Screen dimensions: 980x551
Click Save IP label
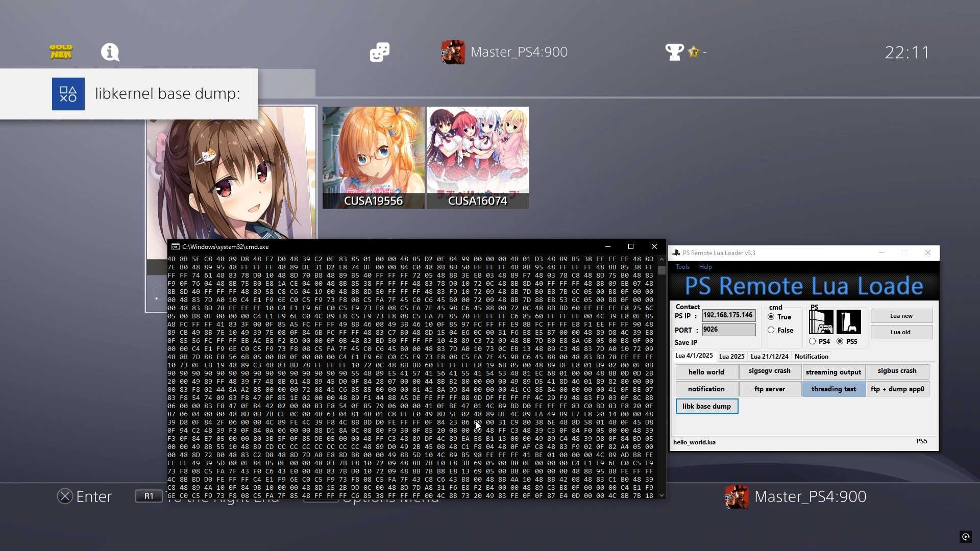pyautogui.click(x=685, y=342)
